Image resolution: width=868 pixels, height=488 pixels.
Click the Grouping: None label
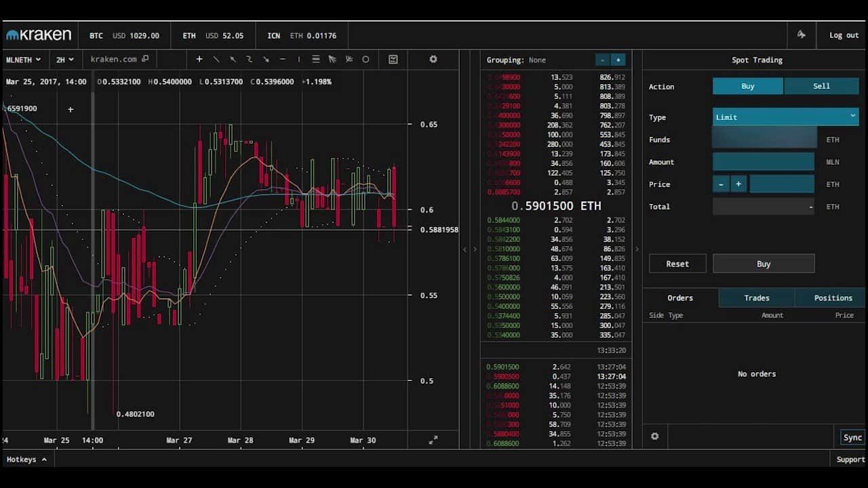point(516,60)
